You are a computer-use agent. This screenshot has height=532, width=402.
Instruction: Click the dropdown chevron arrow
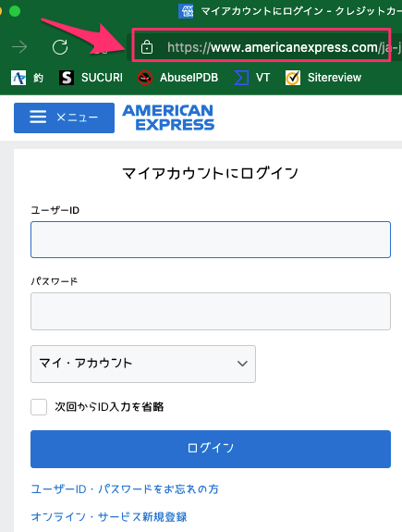[242, 364]
